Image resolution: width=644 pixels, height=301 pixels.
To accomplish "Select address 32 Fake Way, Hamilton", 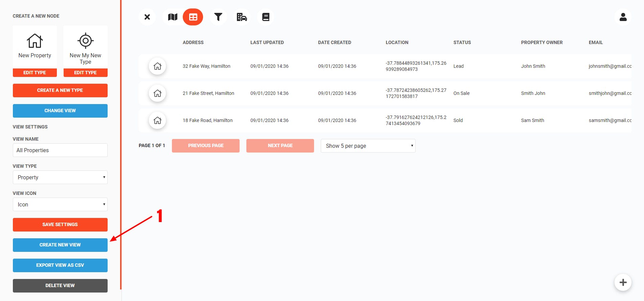I will [x=206, y=66].
